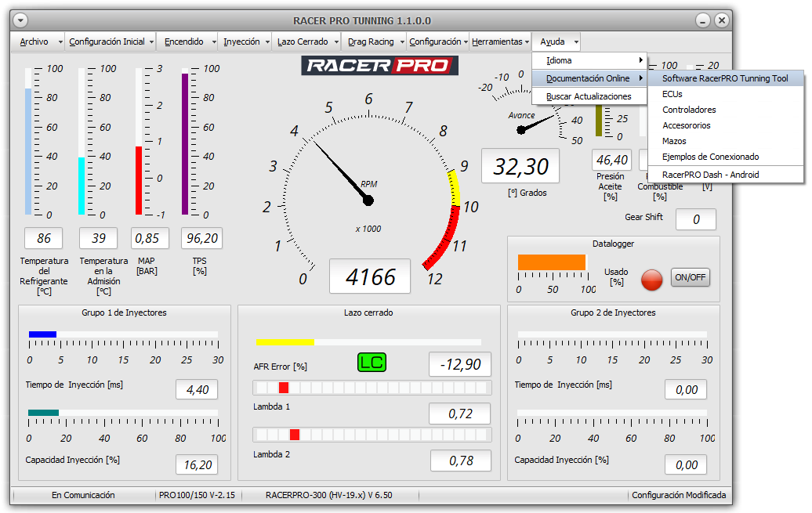Open Mazos documentation entry
The height and width of the screenshot is (513, 812).
coord(726,141)
